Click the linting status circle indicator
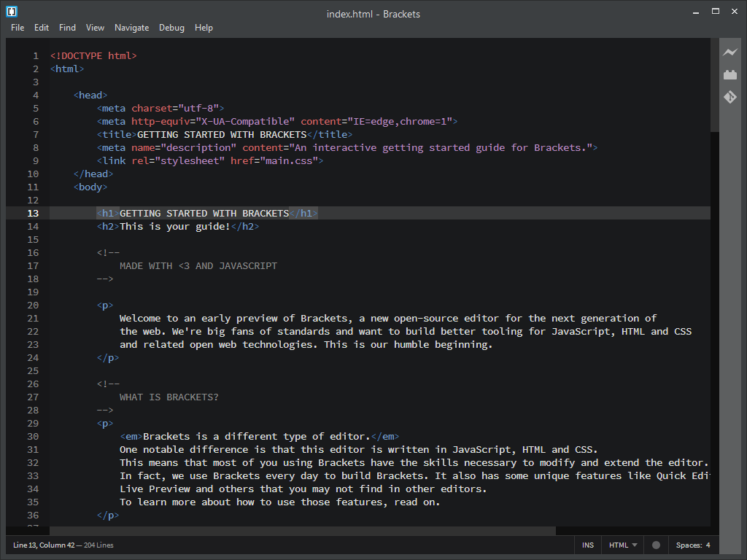747x560 pixels. [x=656, y=545]
